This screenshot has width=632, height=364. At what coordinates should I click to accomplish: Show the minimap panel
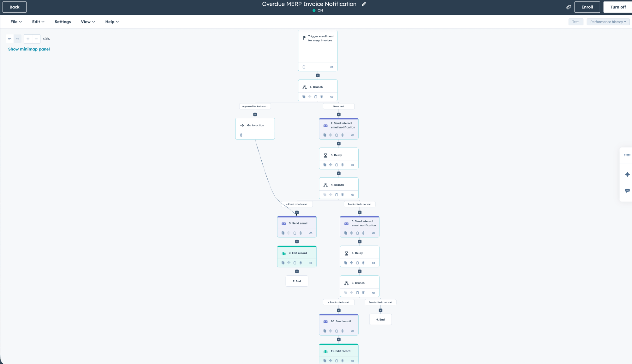[29, 49]
